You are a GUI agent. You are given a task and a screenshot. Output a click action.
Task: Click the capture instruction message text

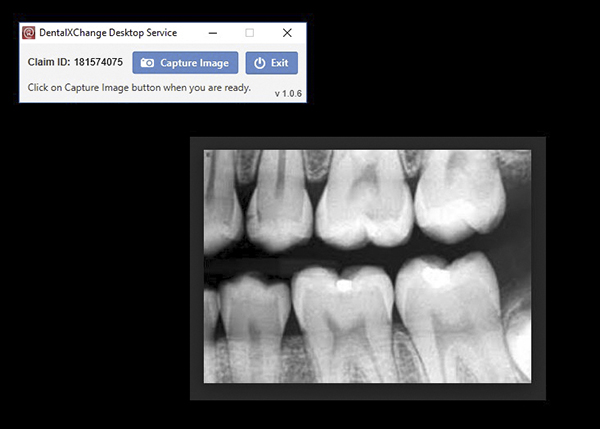click(x=139, y=87)
